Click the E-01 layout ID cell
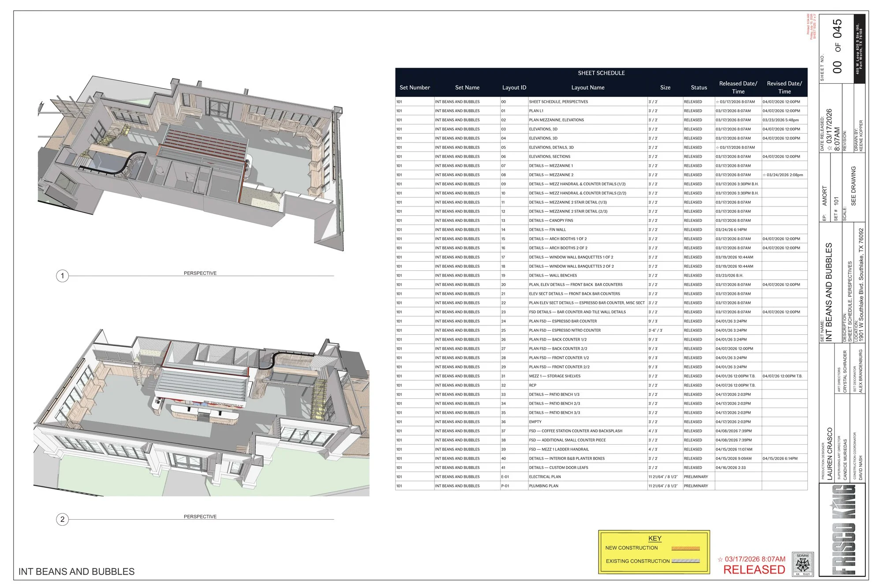 coord(514,476)
